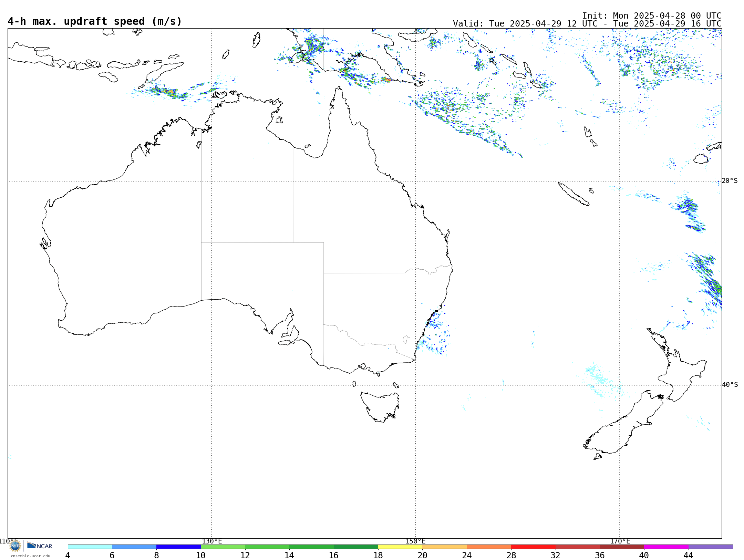
Task: Click Tasmania on the map
Action: pyautogui.click(x=380, y=407)
